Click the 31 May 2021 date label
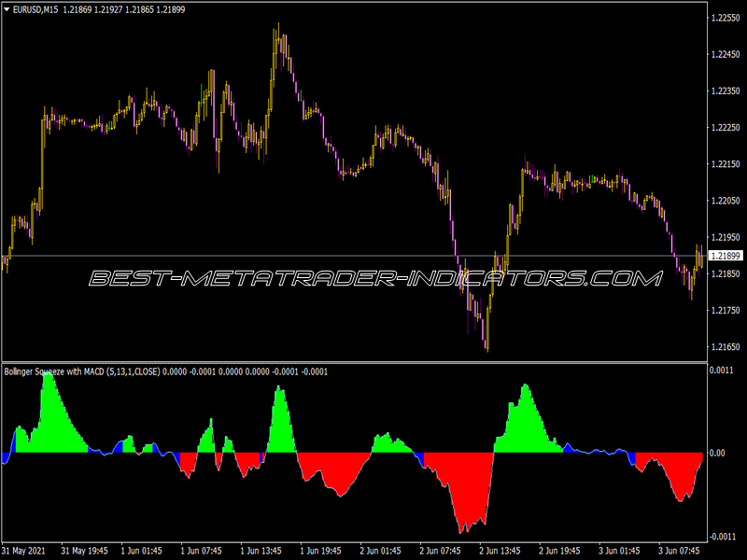Image resolution: width=747 pixels, height=560 pixels. pos(24,551)
